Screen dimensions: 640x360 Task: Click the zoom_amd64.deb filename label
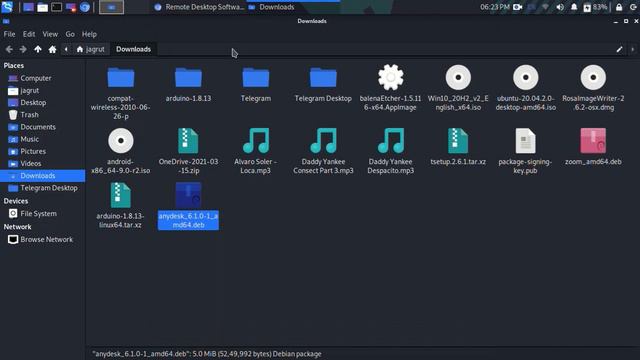click(593, 162)
